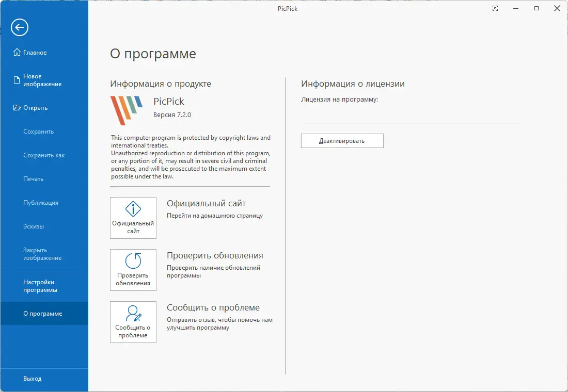Click the Лицензия на программу label
The image size is (568, 392).
click(x=339, y=100)
